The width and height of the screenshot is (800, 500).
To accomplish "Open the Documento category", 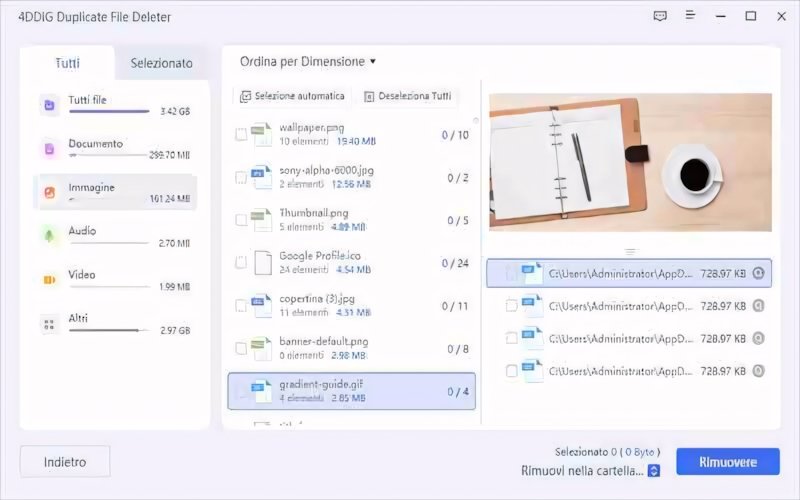I will [115, 149].
